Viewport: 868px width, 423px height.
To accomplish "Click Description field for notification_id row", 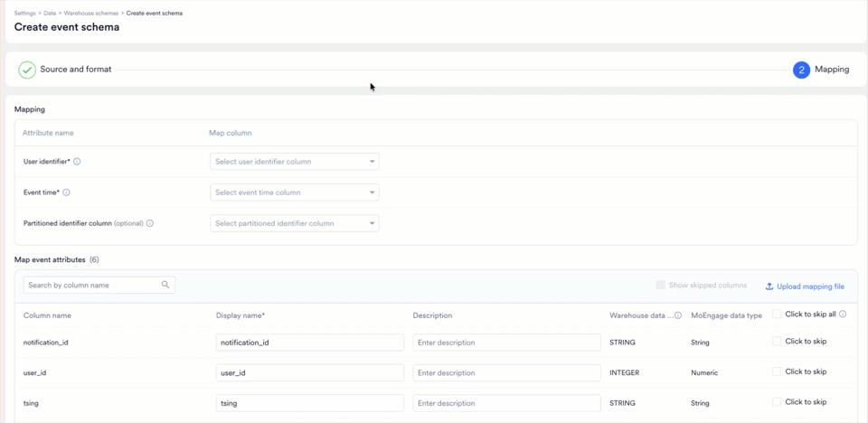I will [506, 343].
